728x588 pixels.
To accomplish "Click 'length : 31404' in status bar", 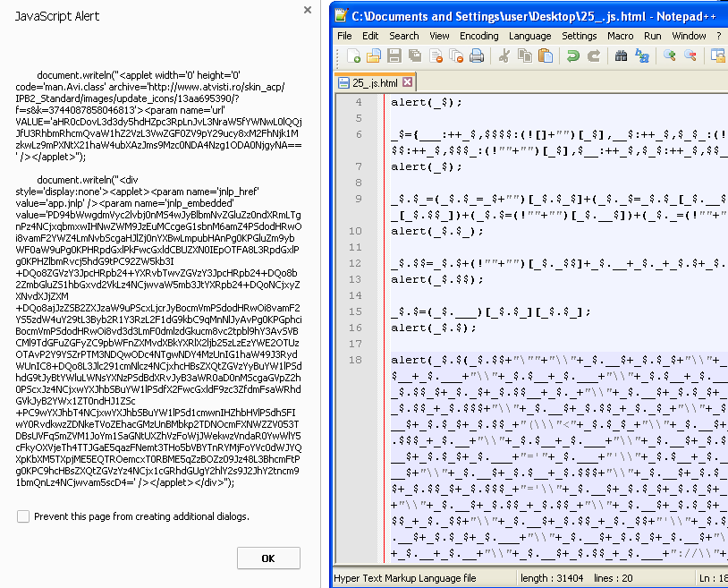I will pyautogui.click(x=552, y=578).
